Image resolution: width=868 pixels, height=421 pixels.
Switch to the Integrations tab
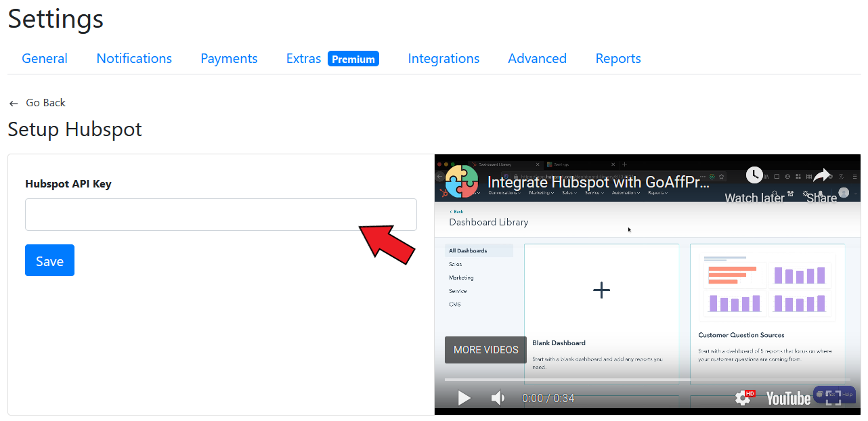pos(443,59)
